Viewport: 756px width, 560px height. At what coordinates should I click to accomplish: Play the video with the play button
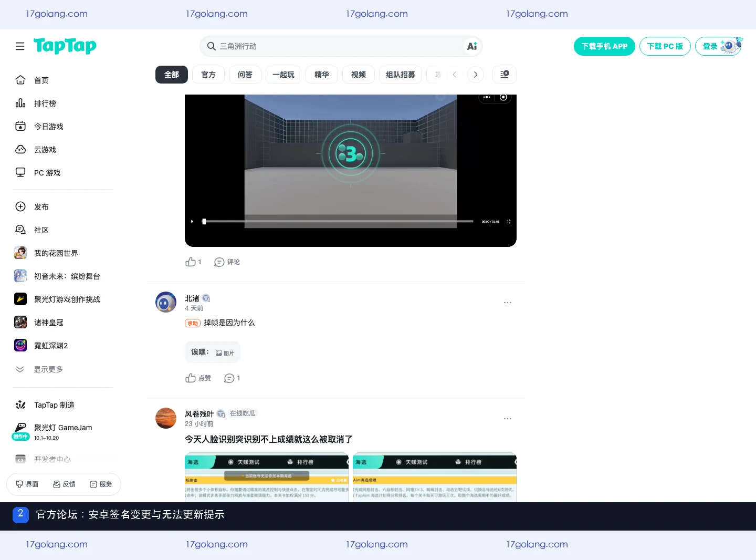coord(192,222)
